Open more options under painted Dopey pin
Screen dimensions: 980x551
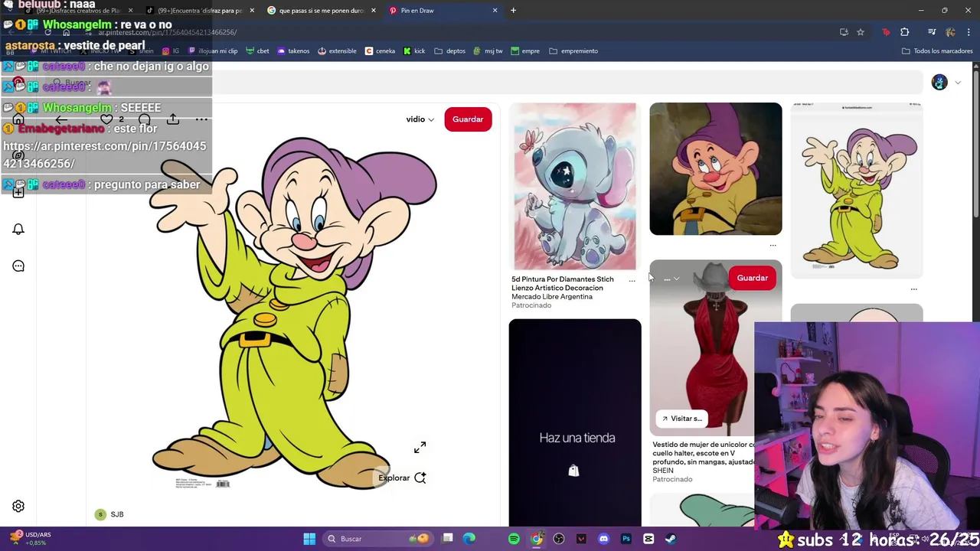[x=773, y=246]
